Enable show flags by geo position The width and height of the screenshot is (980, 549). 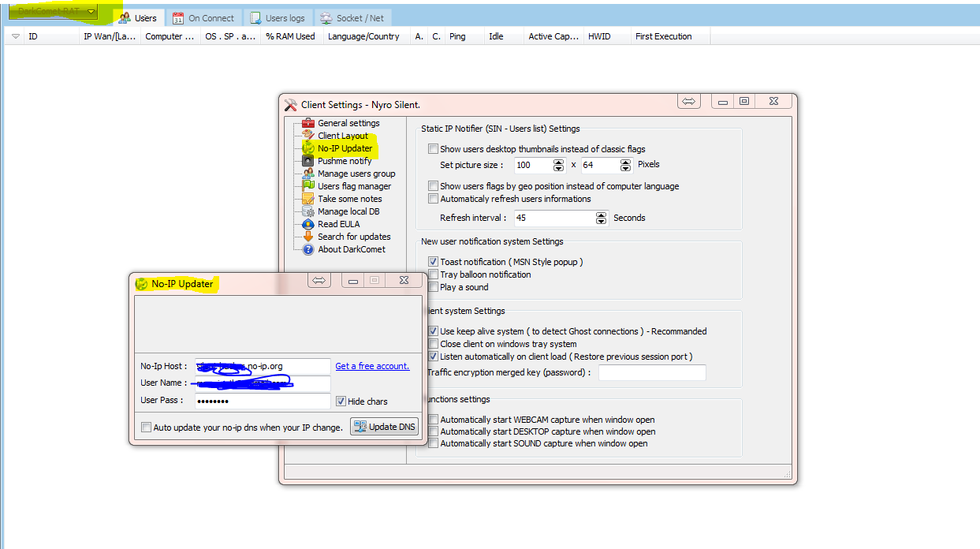point(433,186)
